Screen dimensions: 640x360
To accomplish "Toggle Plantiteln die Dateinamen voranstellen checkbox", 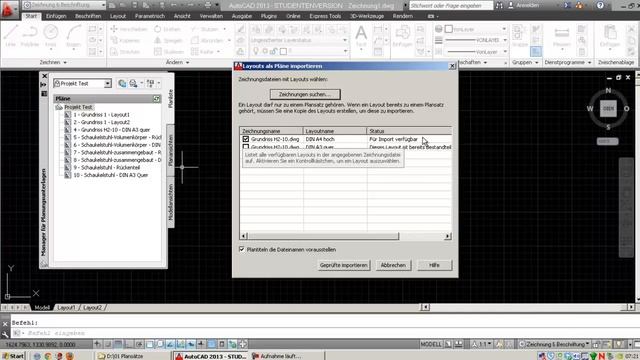I will tap(242, 249).
